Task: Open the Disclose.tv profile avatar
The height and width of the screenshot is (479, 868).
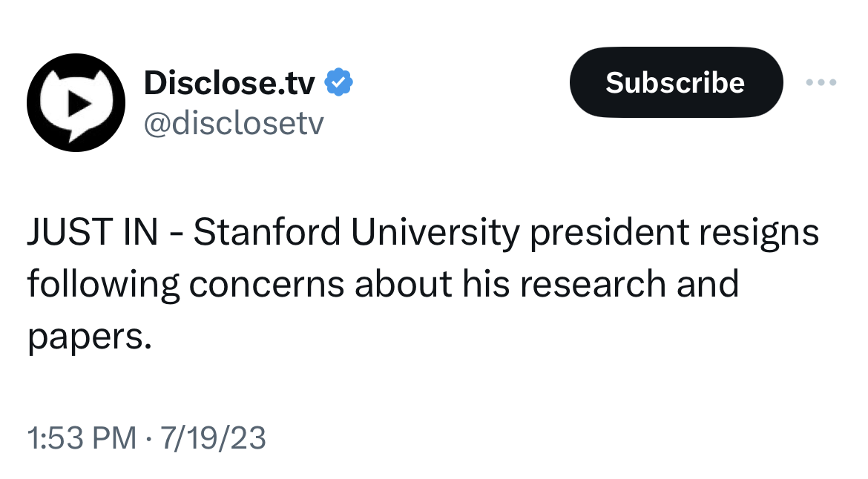Action: (x=76, y=102)
